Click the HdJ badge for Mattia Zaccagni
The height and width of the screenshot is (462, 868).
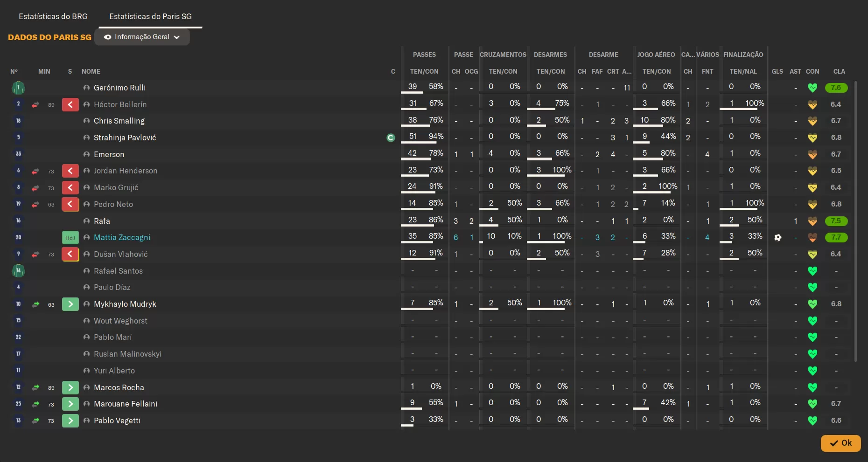tap(70, 238)
